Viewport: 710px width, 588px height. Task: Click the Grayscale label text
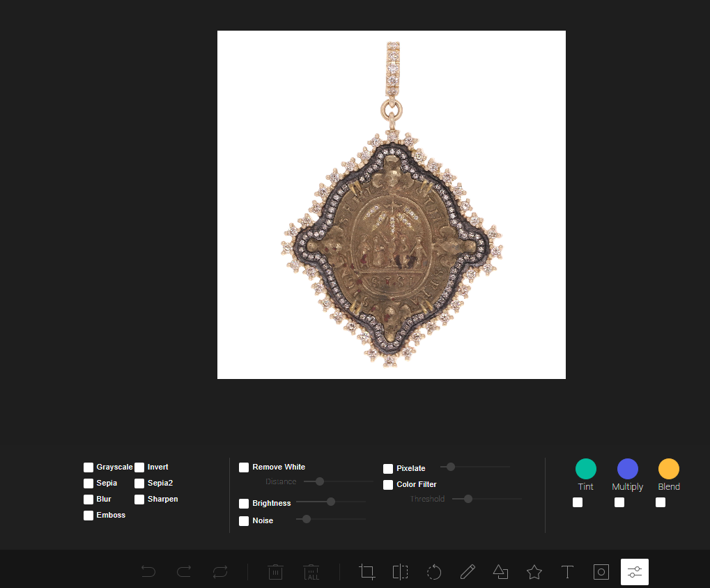(114, 467)
